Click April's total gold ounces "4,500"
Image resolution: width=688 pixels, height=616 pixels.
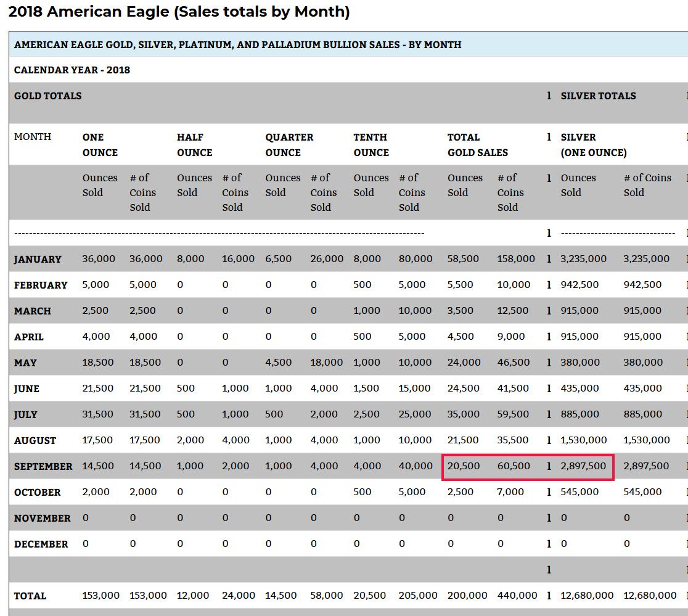pyautogui.click(x=461, y=337)
